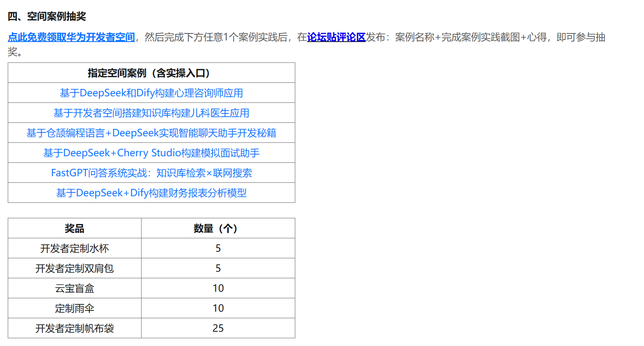Open the FastGPT问答系统实战 case link

(x=151, y=173)
